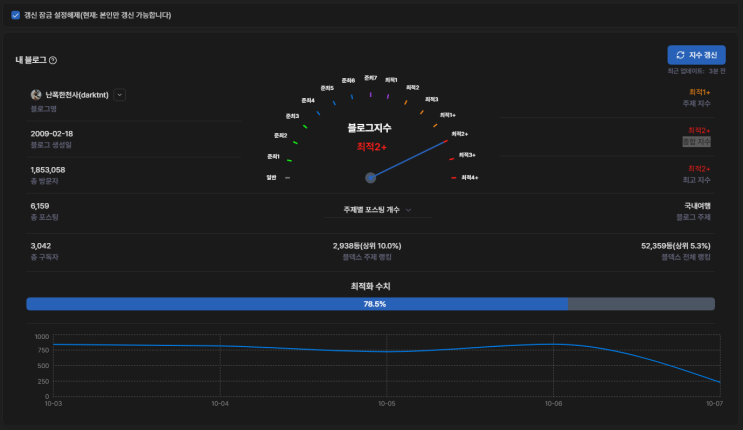Click the 최근 업데이트: 3분 전 text

697,71
